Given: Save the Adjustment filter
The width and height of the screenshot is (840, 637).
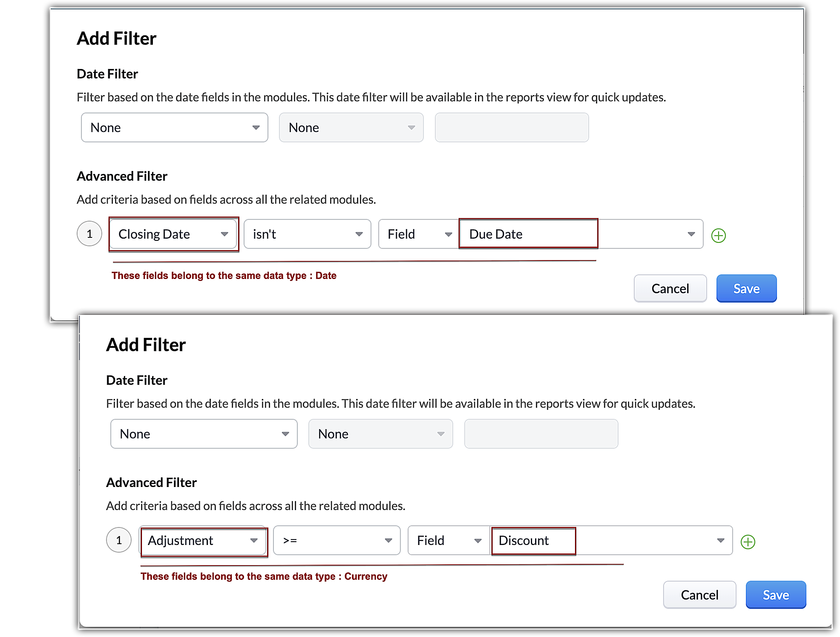Looking at the screenshot, I should click(x=775, y=595).
